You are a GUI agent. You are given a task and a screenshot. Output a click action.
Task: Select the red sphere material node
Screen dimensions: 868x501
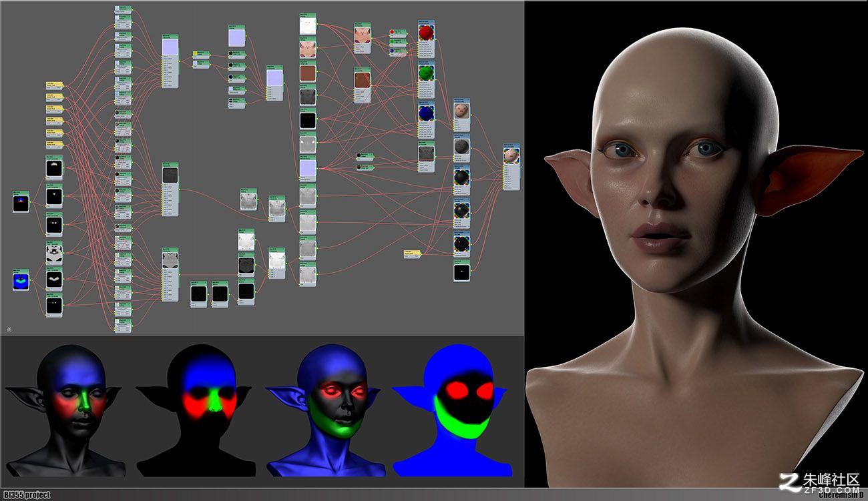426,39
